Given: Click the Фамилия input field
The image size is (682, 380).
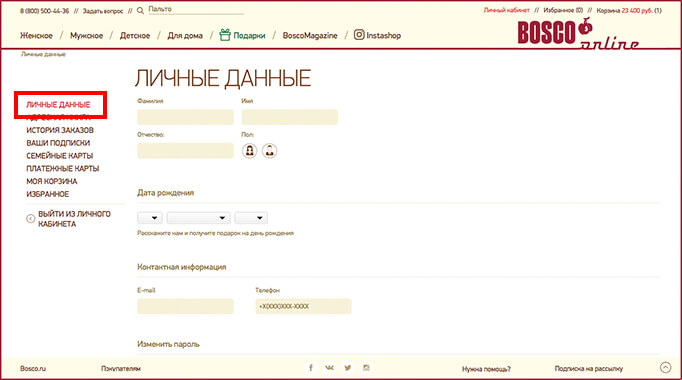Looking at the screenshot, I should [185, 117].
